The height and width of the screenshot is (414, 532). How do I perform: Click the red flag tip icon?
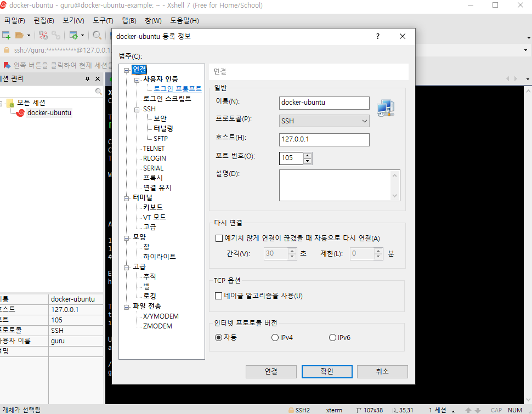[7, 65]
